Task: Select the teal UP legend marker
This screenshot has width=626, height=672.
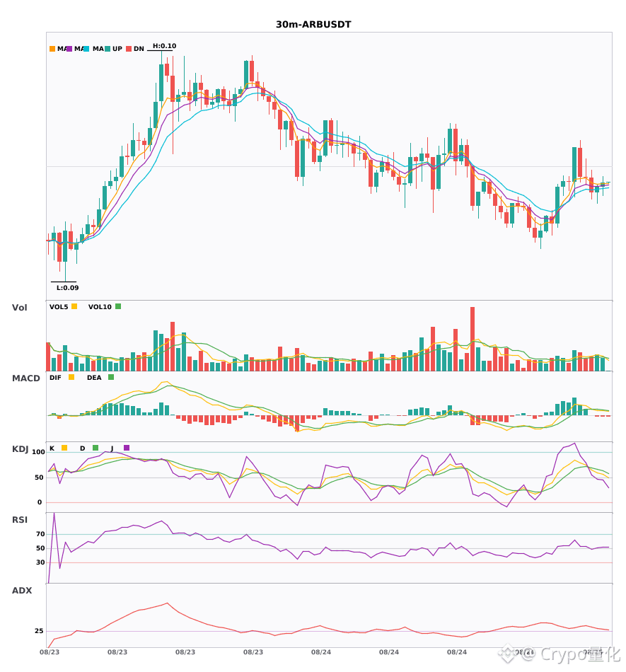Action: 108,49
